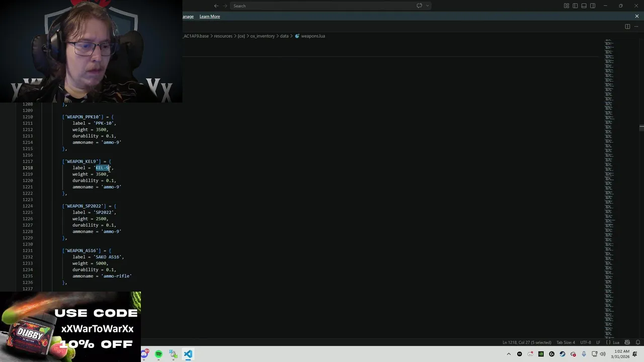The width and height of the screenshot is (644, 362).
Task: Go back using the navigation arrow
Action: pos(216,6)
